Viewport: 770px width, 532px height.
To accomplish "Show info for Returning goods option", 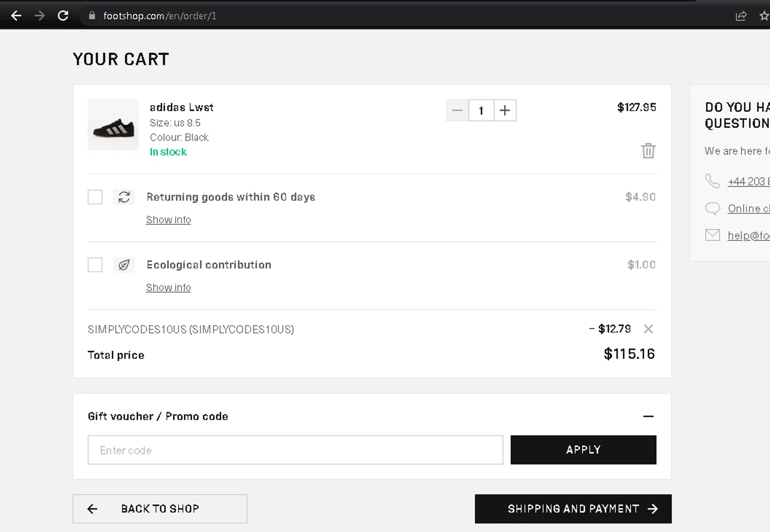I will click(168, 220).
